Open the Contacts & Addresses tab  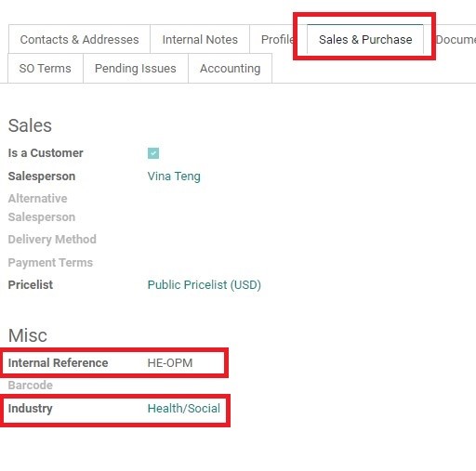[x=79, y=39]
